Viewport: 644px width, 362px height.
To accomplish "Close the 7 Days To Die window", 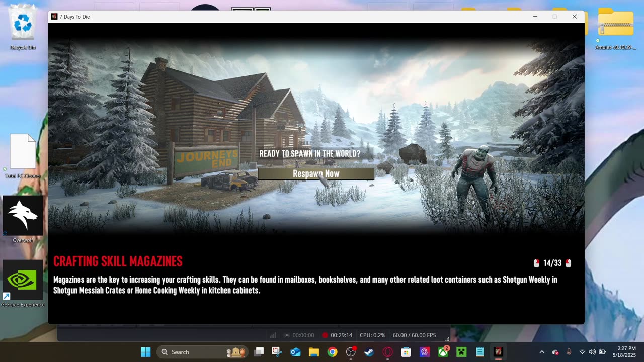I will pos(575,17).
